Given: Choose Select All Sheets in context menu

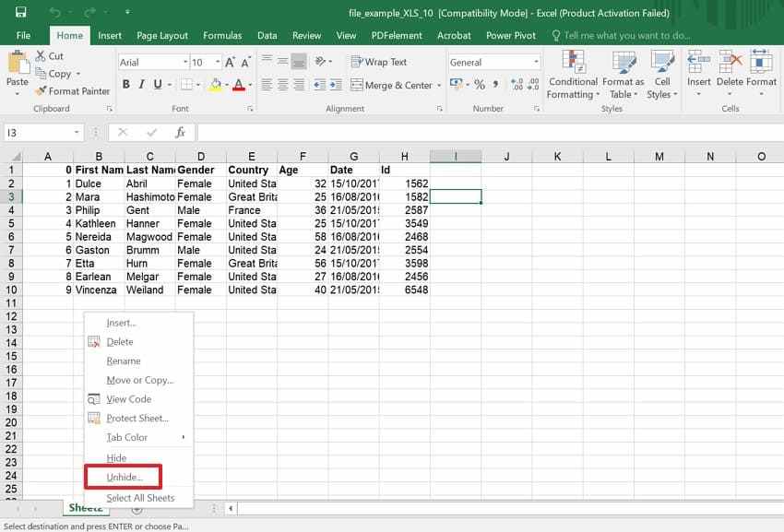Looking at the screenshot, I should click(138, 498).
